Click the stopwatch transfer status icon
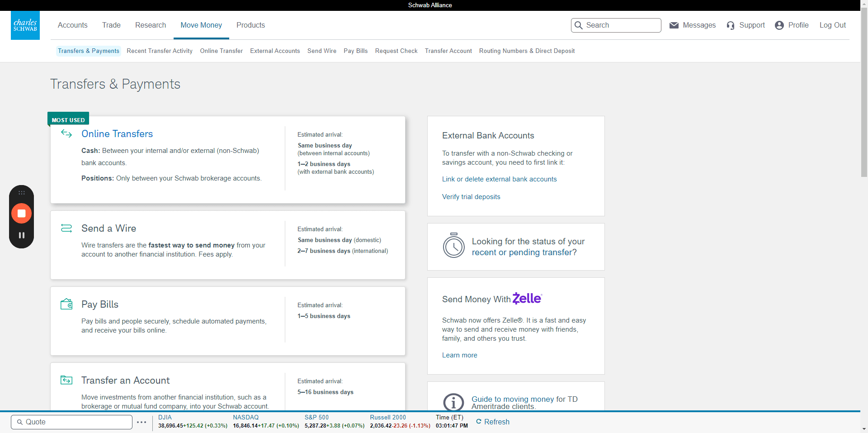 point(453,246)
